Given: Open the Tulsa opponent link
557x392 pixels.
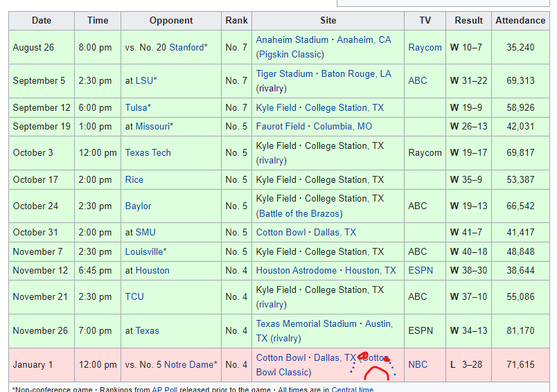Looking at the screenshot, I should [136, 107].
